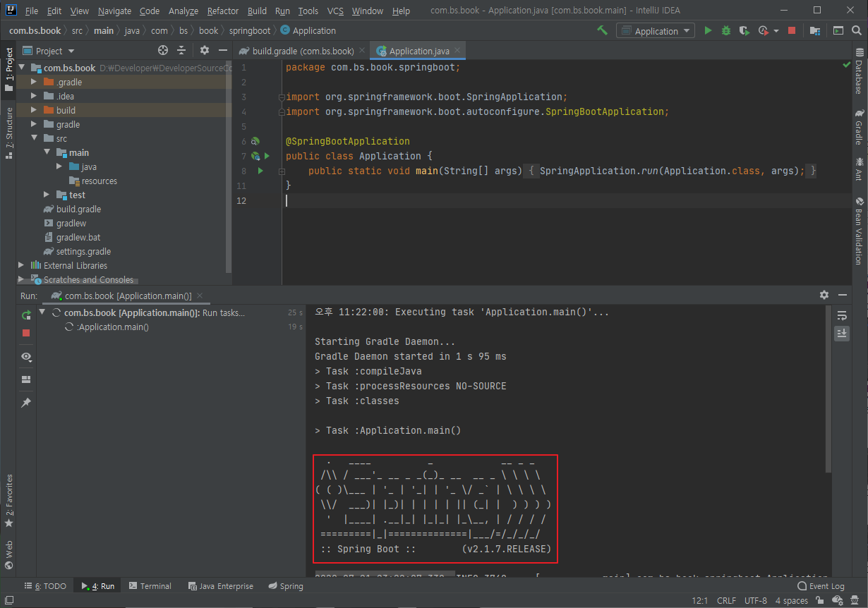Open the Application run configuration dropdown
This screenshot has height=608, width=868.
(x=656, y=30)
